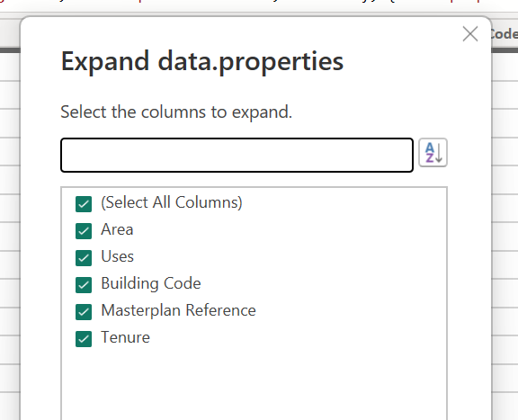
Task: Click the '(Select All Columns)' label text
Action: [172, 202]
